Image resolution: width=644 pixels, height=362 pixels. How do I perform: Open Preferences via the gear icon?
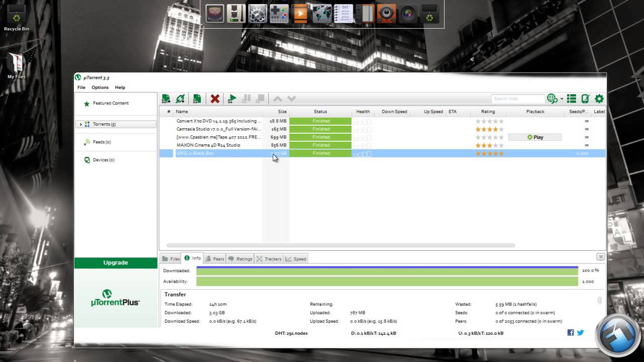click(x=599, y=99)
